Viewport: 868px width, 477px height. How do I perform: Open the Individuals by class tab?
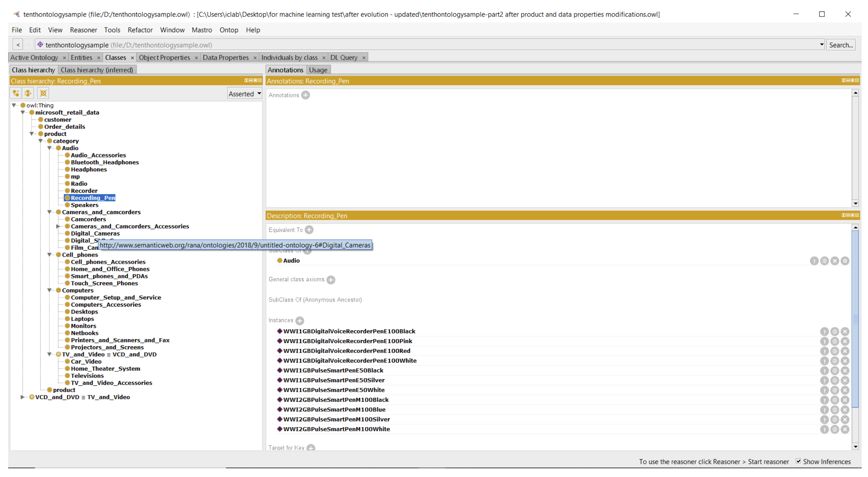290,58
